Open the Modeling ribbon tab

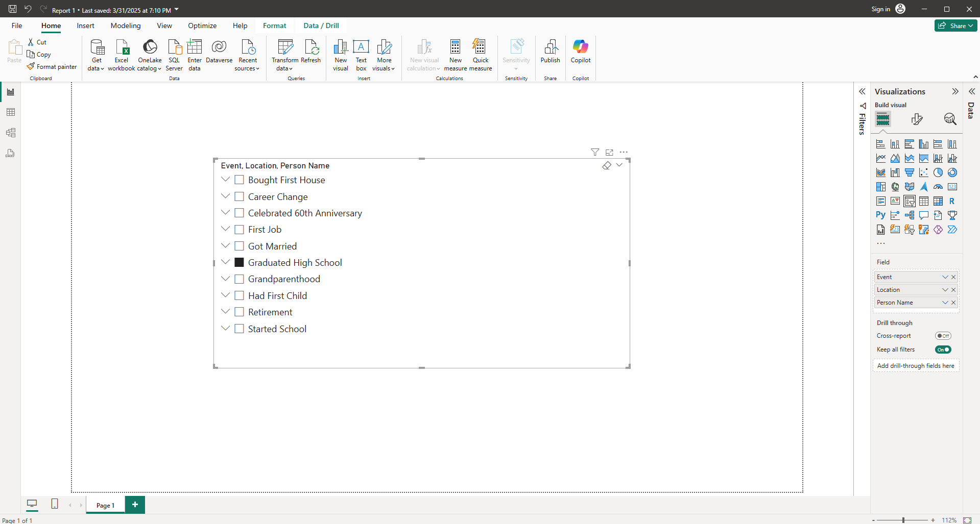pos(126,26)
